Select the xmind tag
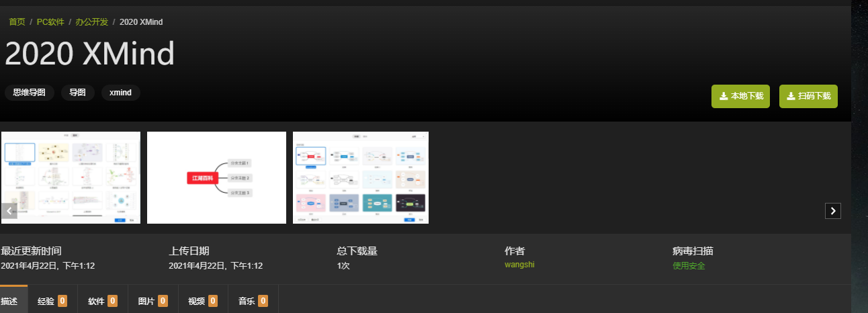 click(120, 93)
